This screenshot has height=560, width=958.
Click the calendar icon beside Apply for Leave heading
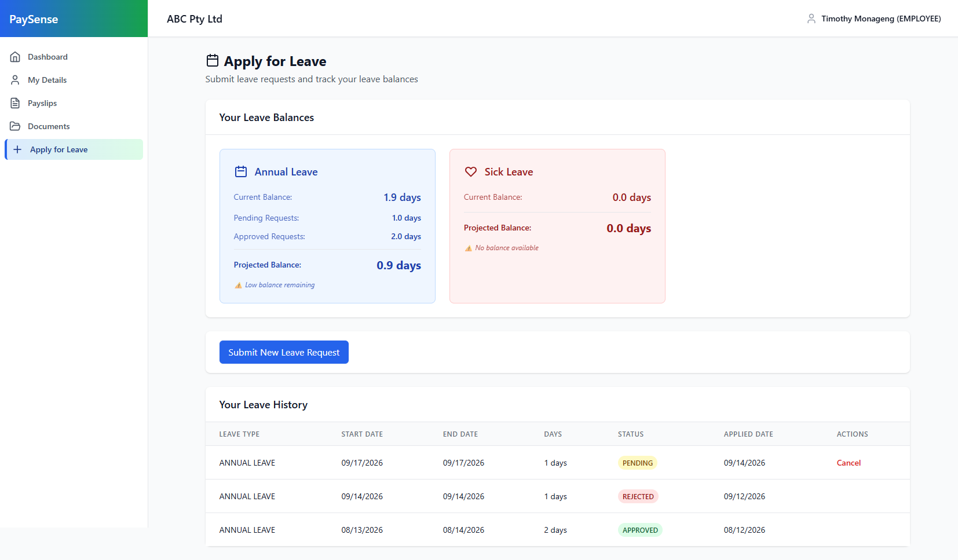pyautogui.click(x=213, y=61)
